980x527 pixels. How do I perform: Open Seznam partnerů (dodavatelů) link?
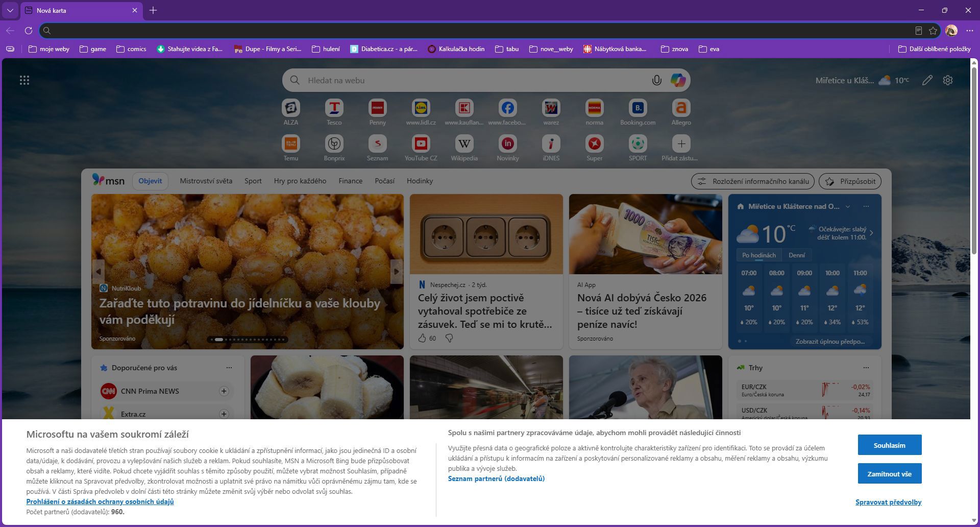click(x=496, y=478)
